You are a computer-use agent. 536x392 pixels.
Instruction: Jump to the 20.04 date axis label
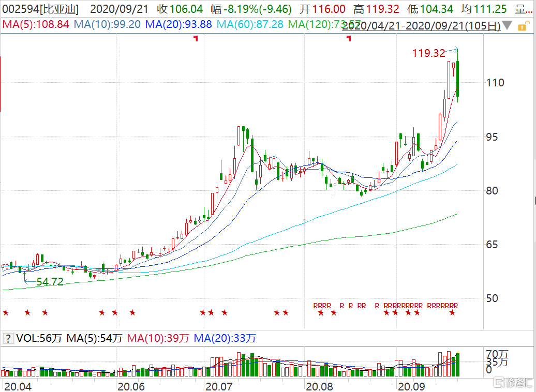pos(18,386)
